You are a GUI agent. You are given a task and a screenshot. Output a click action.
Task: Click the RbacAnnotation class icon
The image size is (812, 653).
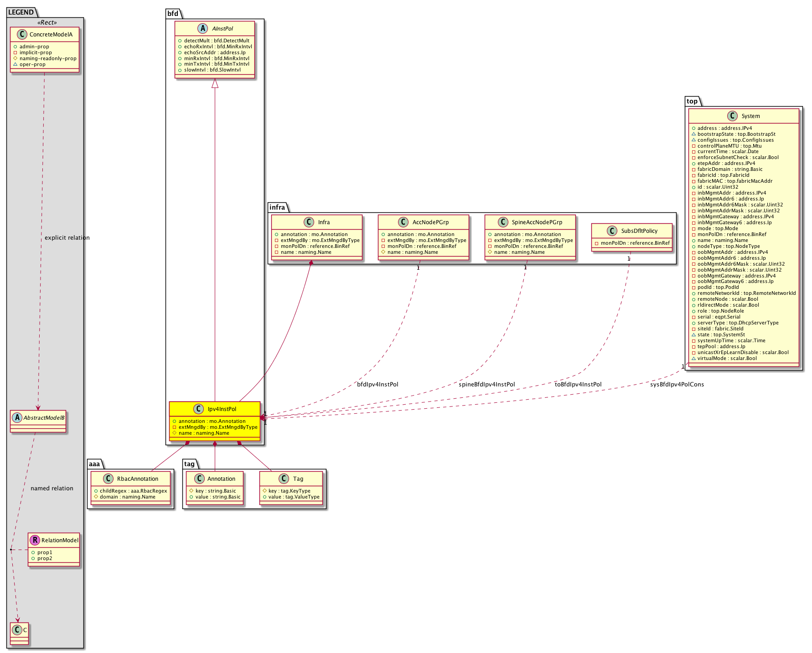(x=108, y=478)
